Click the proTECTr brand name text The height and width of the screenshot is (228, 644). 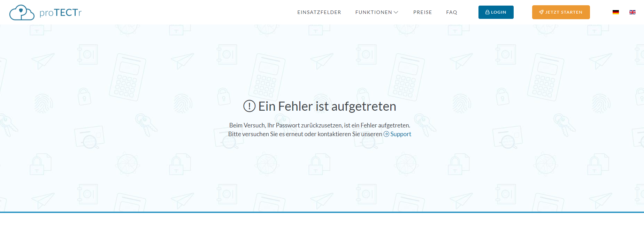(x=60, y=13)
